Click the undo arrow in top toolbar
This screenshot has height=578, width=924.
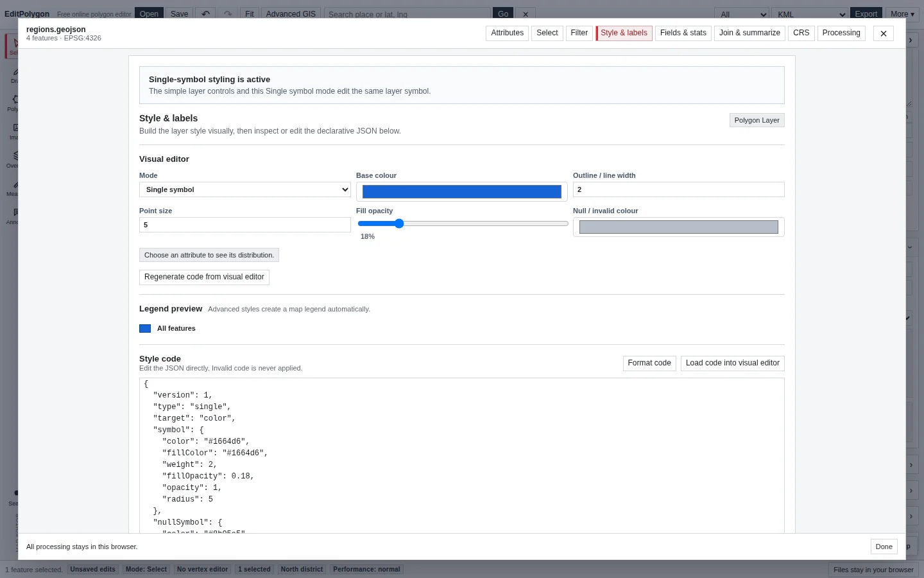tap(205, 13)
